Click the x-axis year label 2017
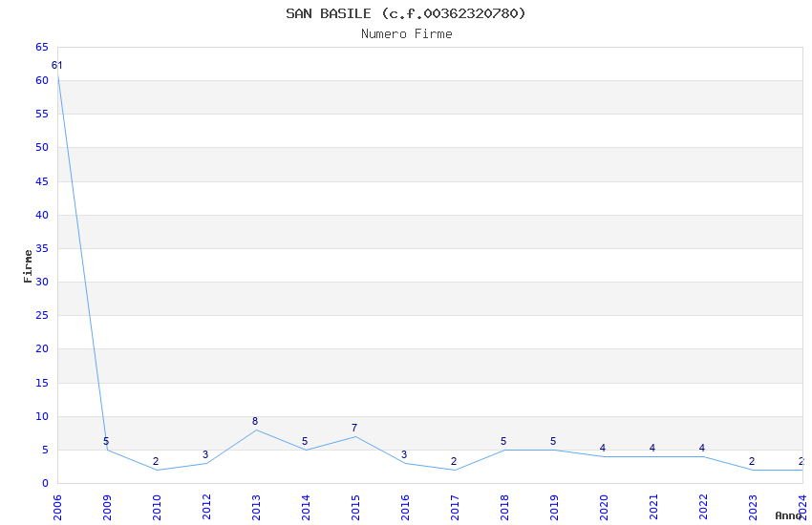Image resolution: width=812 pixels, height=525 pixels. (455, 508)
